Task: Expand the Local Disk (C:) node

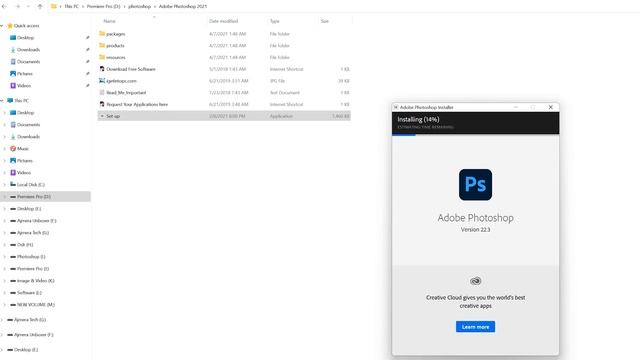Action: [x=5, y=184]
